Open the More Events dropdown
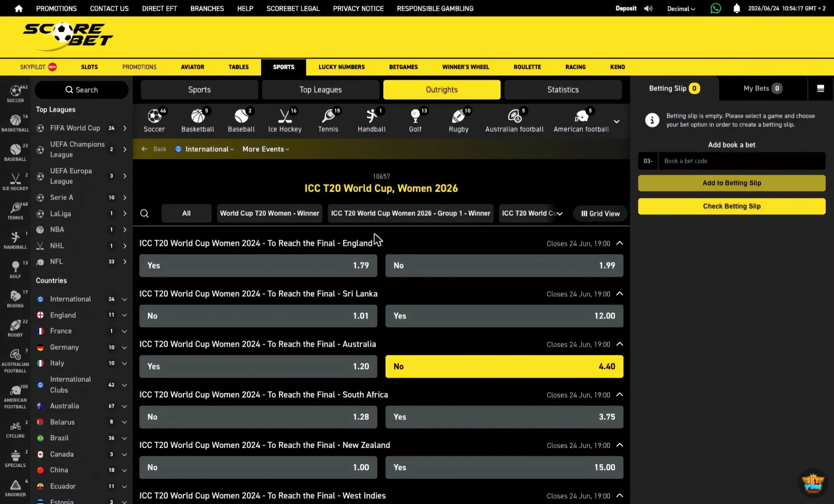834x504 pixels. 266,149
